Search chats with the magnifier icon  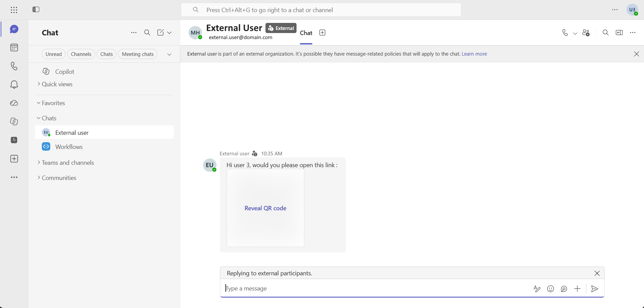[x=147, y=33]
